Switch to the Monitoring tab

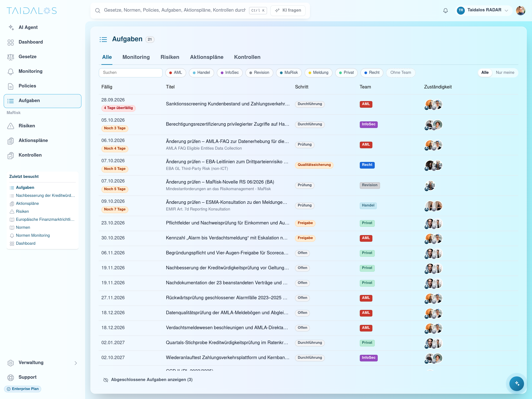[136, 57]
